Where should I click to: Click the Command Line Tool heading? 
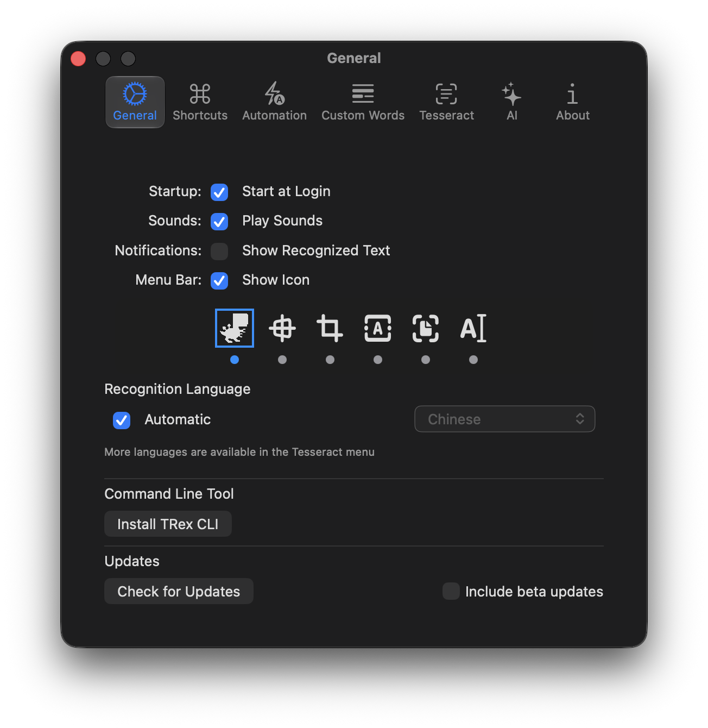pyautogui.click(x=169, y=494)
